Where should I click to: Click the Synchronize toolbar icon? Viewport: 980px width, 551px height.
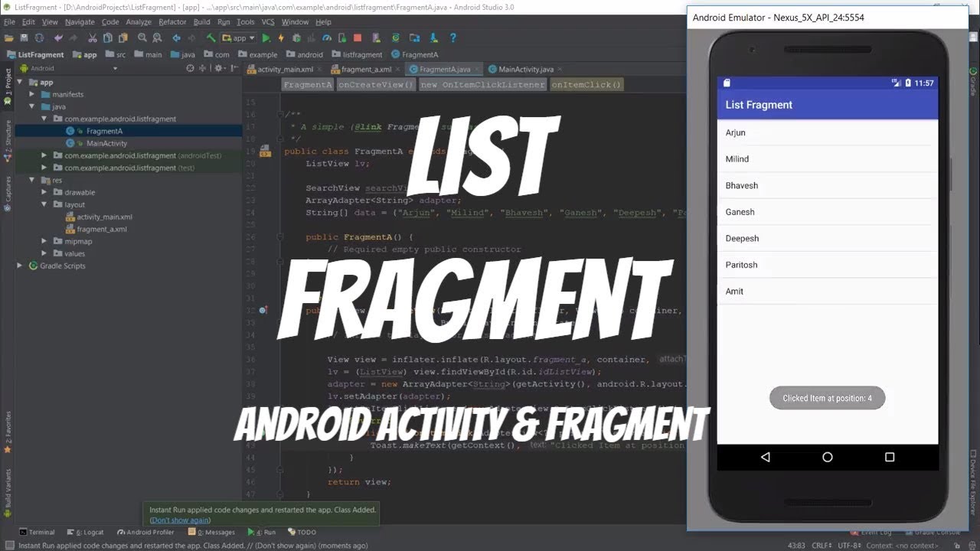[x=39, y=37]
